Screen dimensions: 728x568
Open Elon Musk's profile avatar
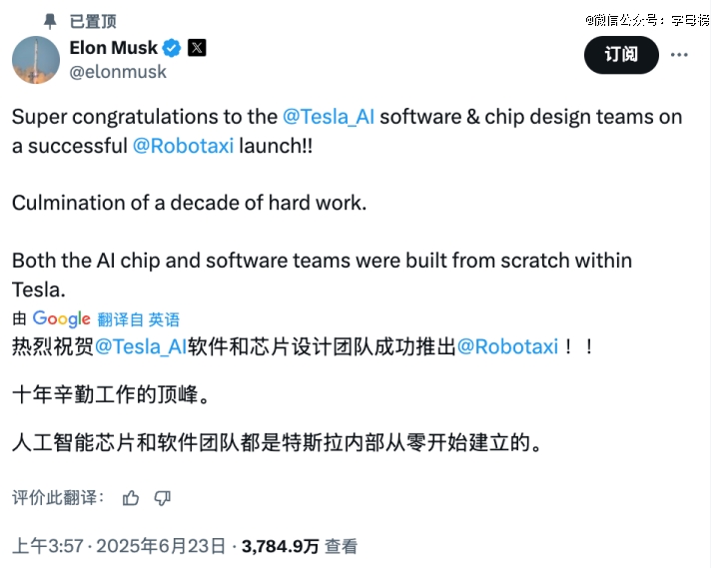click(x=36, y=59)
